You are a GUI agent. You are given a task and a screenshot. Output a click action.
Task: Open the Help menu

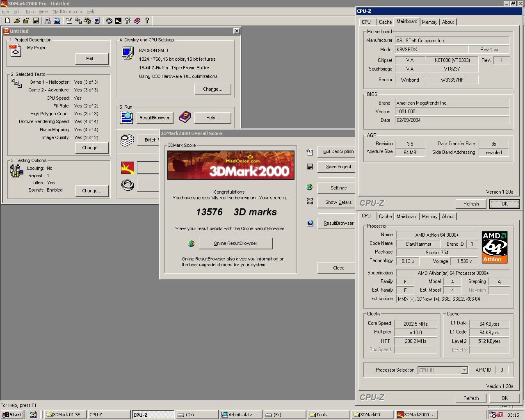[91, 11]
